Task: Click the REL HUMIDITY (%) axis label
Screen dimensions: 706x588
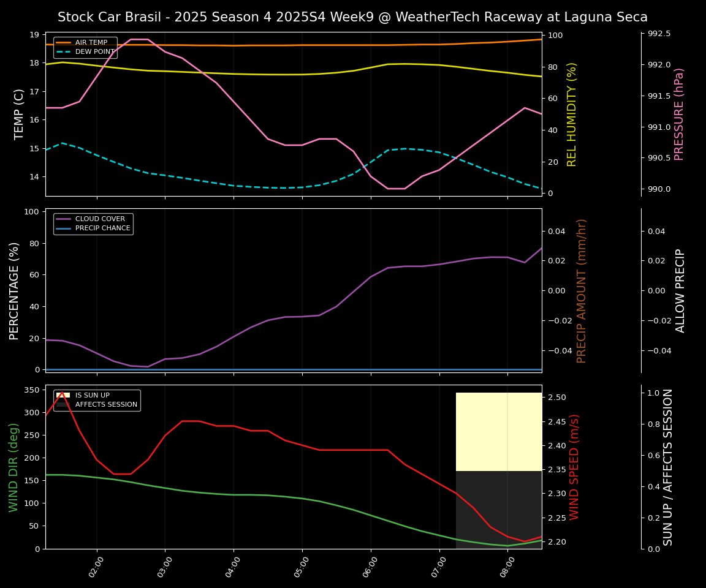Action: pyautogui.click(x=572, y=114)
